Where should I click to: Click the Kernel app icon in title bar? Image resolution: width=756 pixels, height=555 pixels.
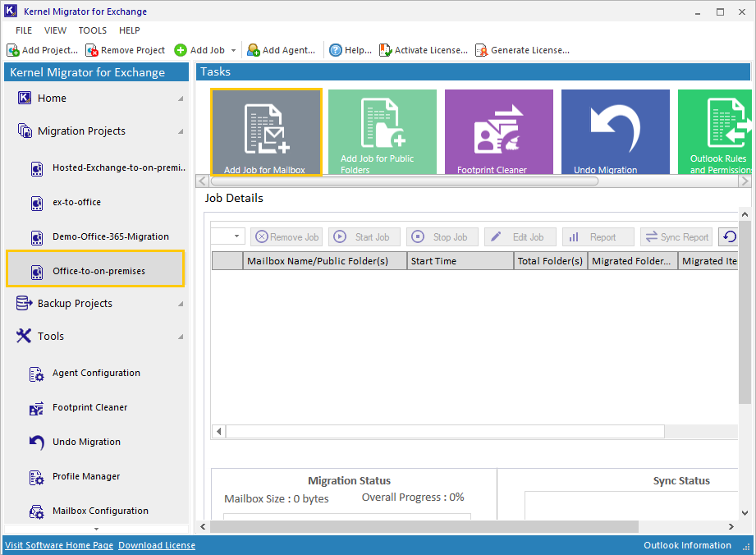click(x=11, y=11)
